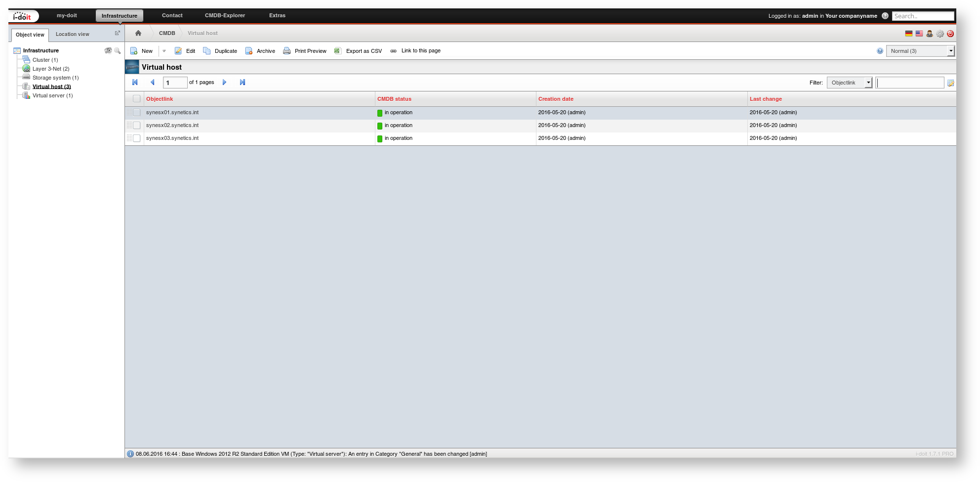Open the Contact menu
The height and width of the screenshot is (482, 980).
(x=172, y=15)
